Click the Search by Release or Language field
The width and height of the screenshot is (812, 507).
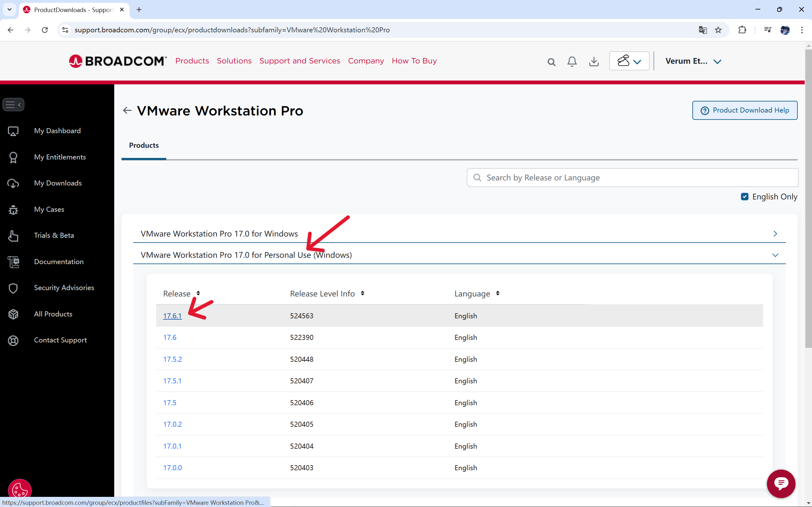pyautogui.click(x=632, y=178)
